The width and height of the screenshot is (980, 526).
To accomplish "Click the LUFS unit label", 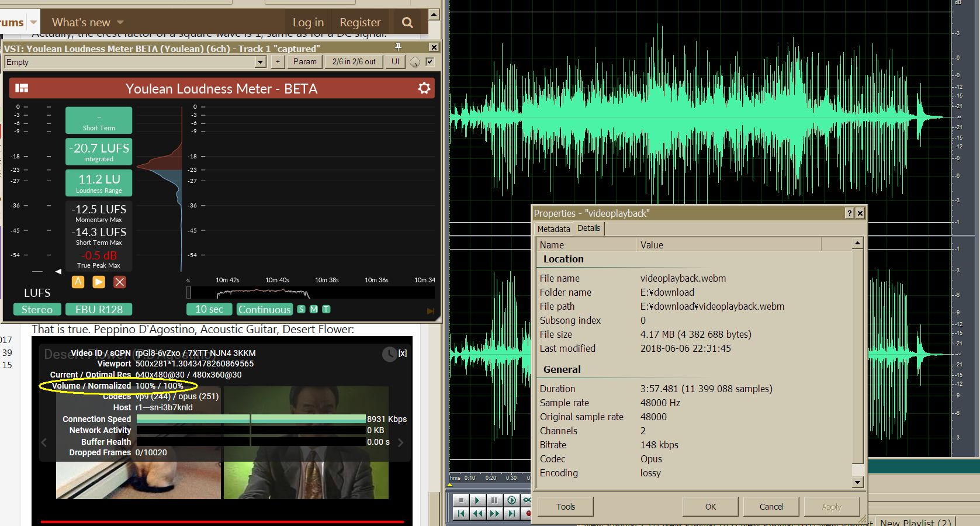I will (37, 293).
